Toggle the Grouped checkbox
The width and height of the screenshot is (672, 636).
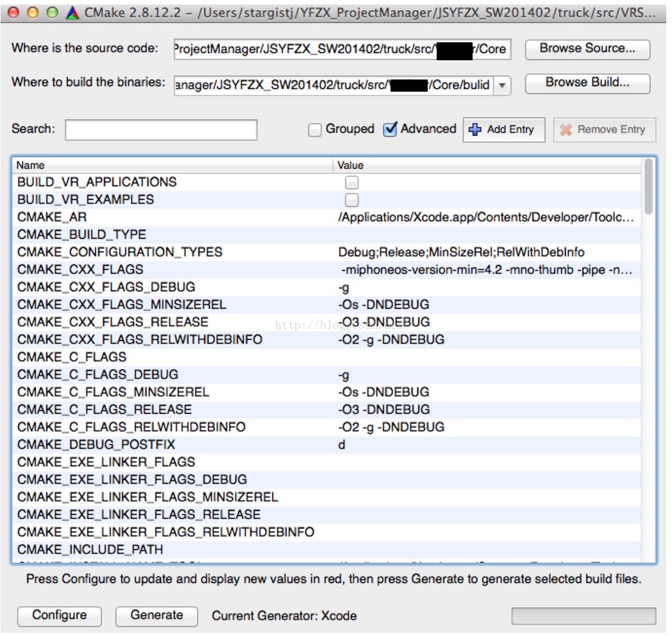pos(315,130)
